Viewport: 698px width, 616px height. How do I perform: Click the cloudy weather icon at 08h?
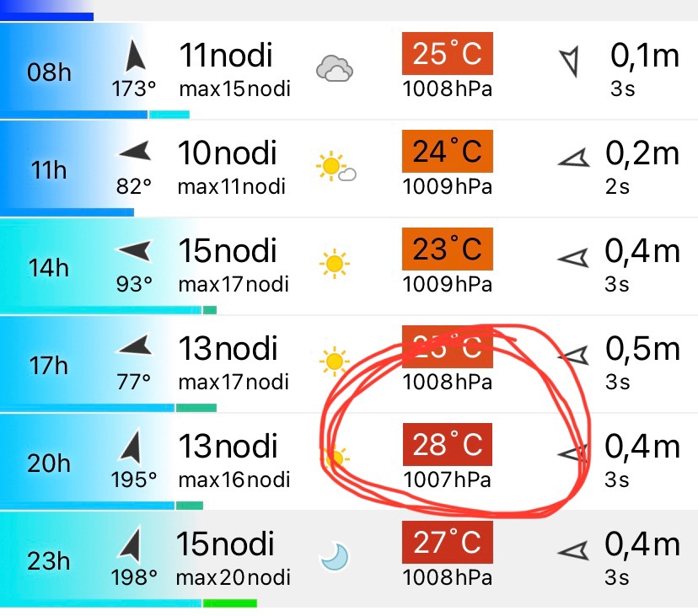[334, 68]
